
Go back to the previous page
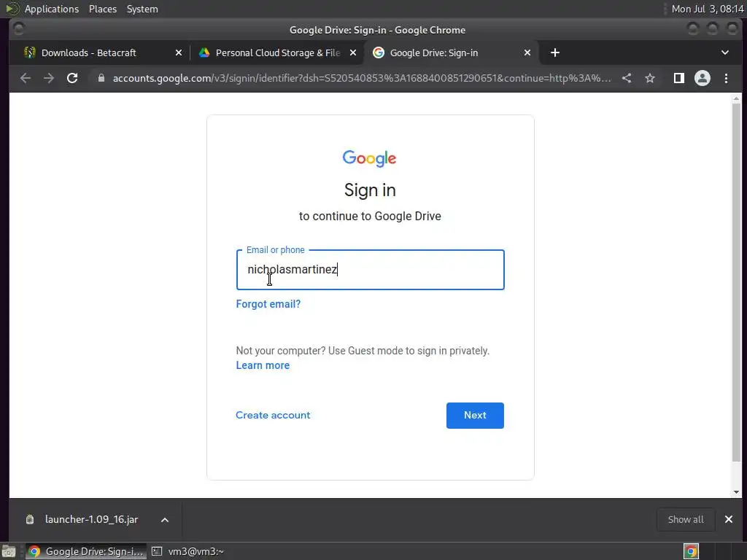26,78
